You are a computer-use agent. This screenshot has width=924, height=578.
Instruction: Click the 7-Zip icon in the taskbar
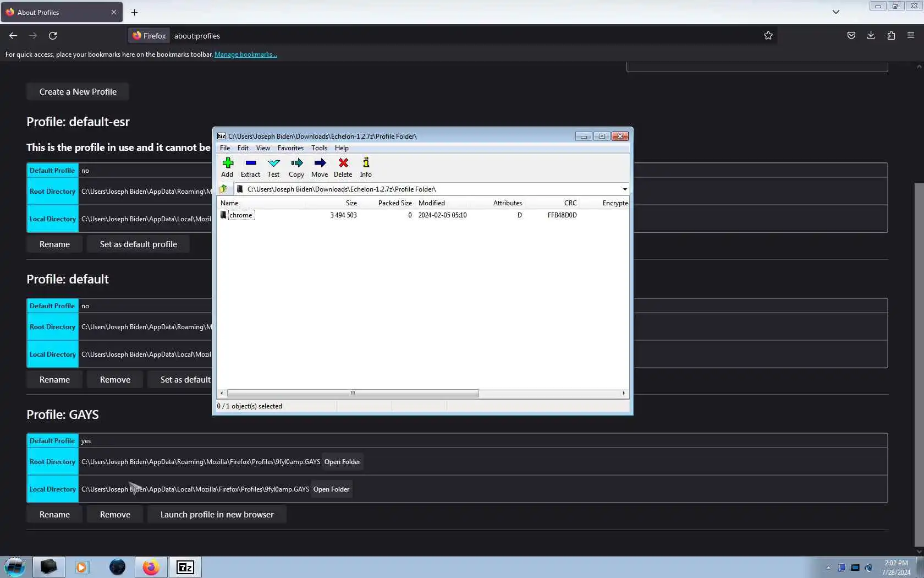185,567
